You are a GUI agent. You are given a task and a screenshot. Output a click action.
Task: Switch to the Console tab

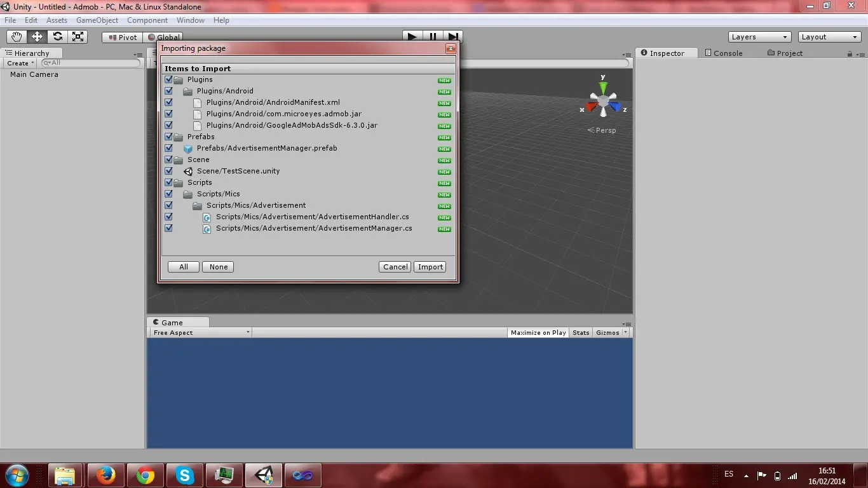pyautogui.click(x=724, y=53)
